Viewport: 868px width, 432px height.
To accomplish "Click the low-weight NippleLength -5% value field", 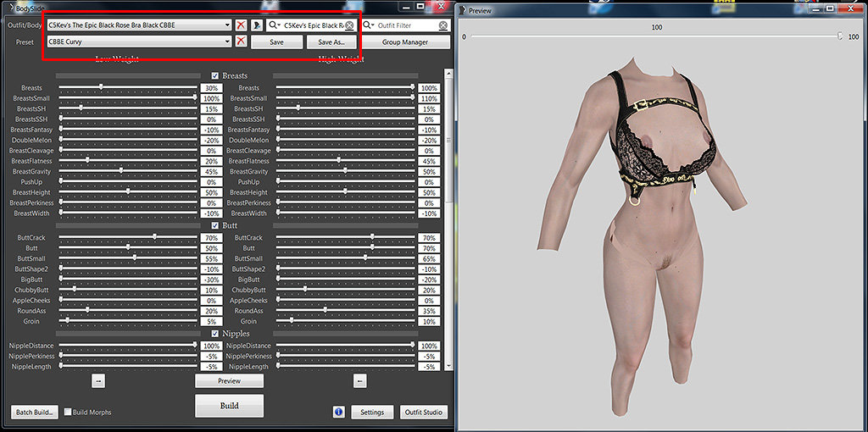I will (x=211, y=367).
